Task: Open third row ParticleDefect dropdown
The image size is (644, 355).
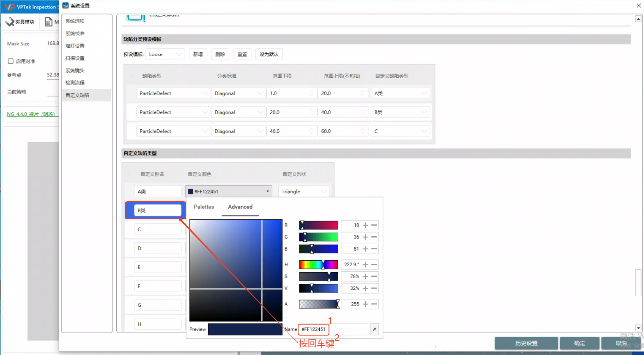Action: [x=173, y=131]
